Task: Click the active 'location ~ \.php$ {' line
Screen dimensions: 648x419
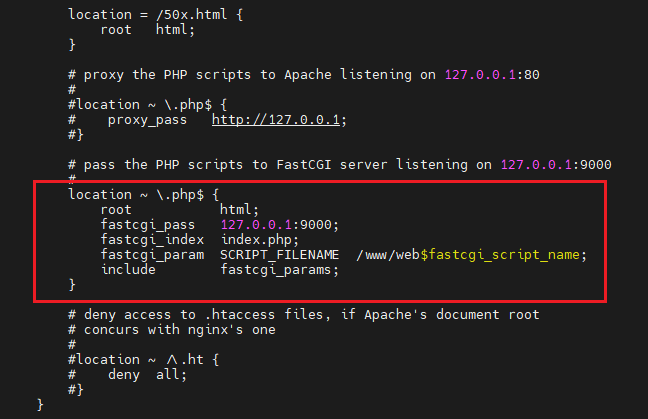Action: pos(143,195)
